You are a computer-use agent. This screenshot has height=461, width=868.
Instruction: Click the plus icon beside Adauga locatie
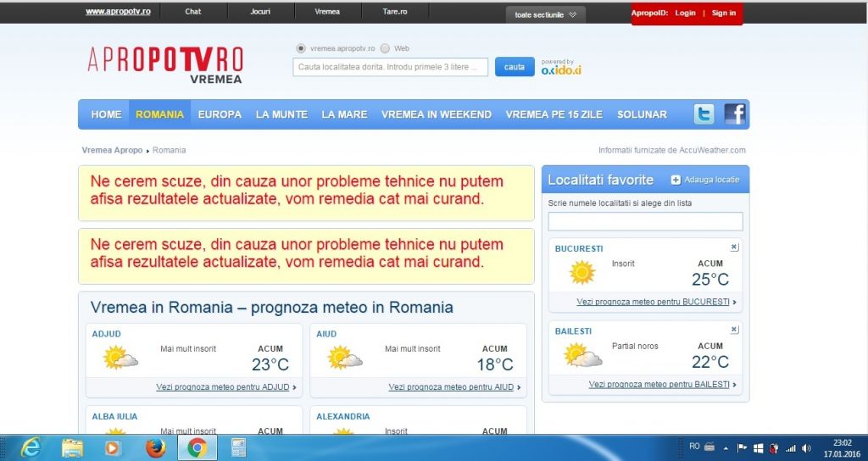[676, 180]
